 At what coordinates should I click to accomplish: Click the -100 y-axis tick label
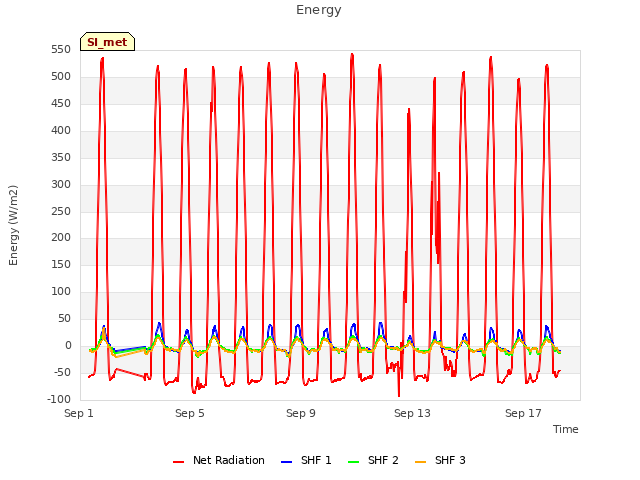pyautogui.click(x=59, y=399)
